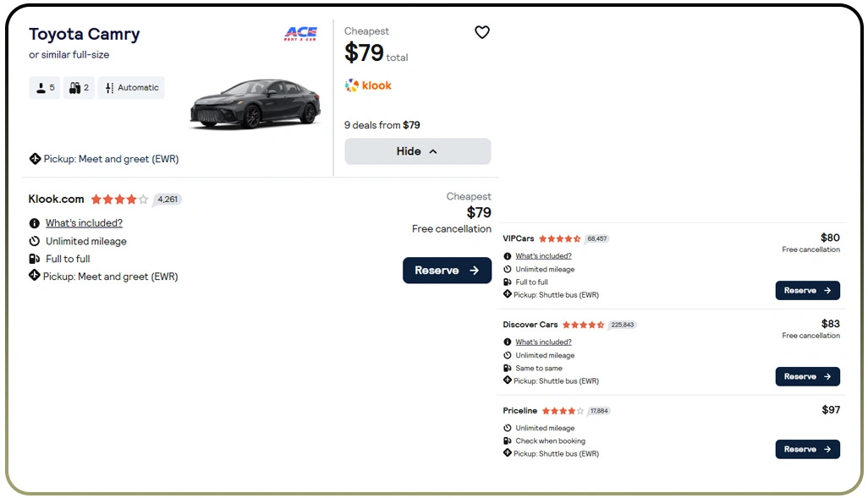
Task: Click the pickup location icon for Meet and greet
Action: (x=36, y=158)
